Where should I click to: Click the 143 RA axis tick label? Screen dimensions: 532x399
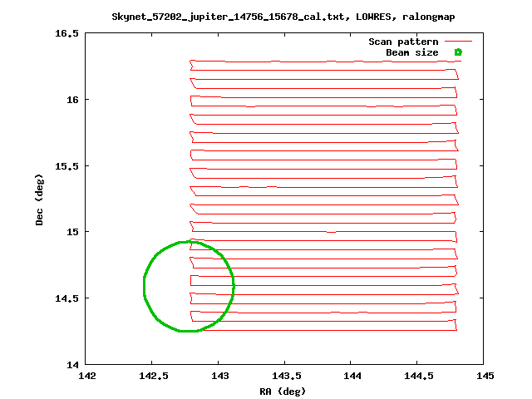pos(220,376)
